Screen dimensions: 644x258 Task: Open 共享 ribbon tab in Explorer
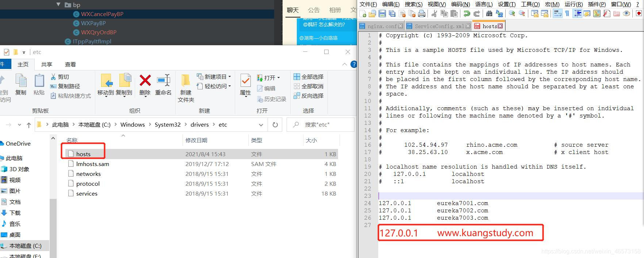click(46, 64)
